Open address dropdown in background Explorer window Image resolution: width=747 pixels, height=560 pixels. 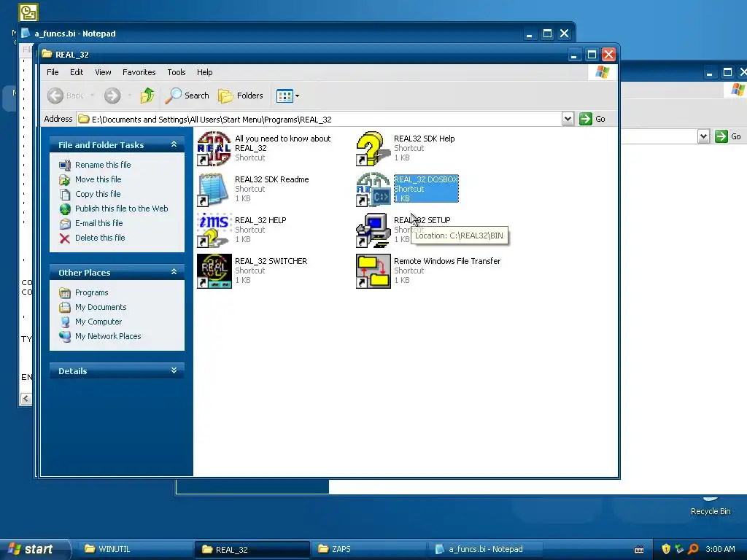tap(704, 136)
